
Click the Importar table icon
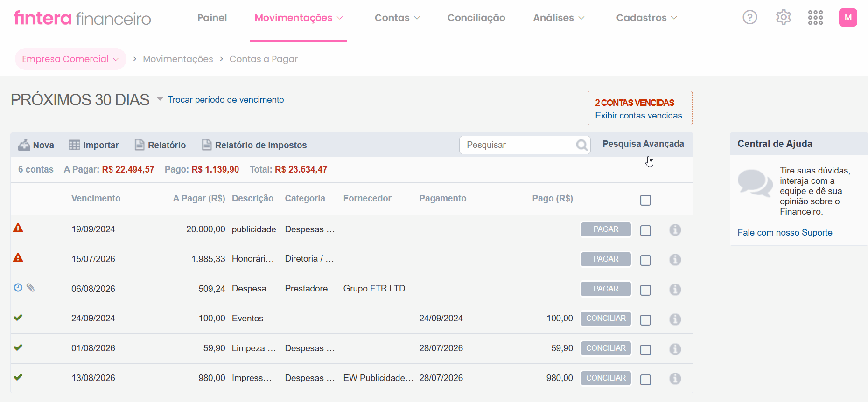pos(74,145)
